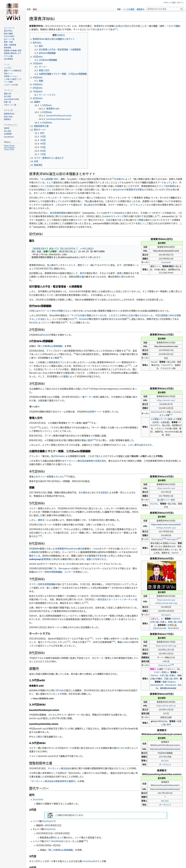Jump to TOC entry 15 関連項目
This screenshot has height=868, width=186.
[x=37, y=165]
